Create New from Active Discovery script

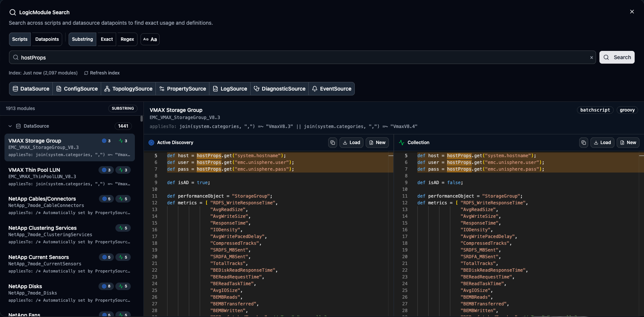(x=377, y=143)
